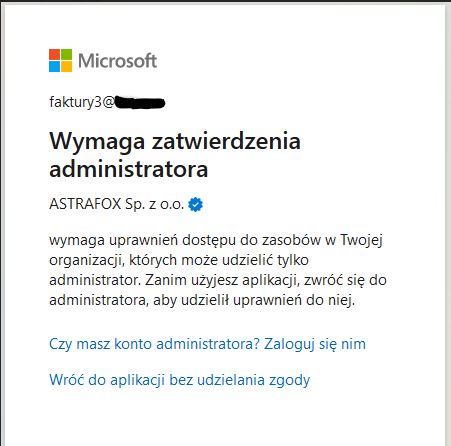
Task: Click the blue verified publisher badge
Action: 195,204
